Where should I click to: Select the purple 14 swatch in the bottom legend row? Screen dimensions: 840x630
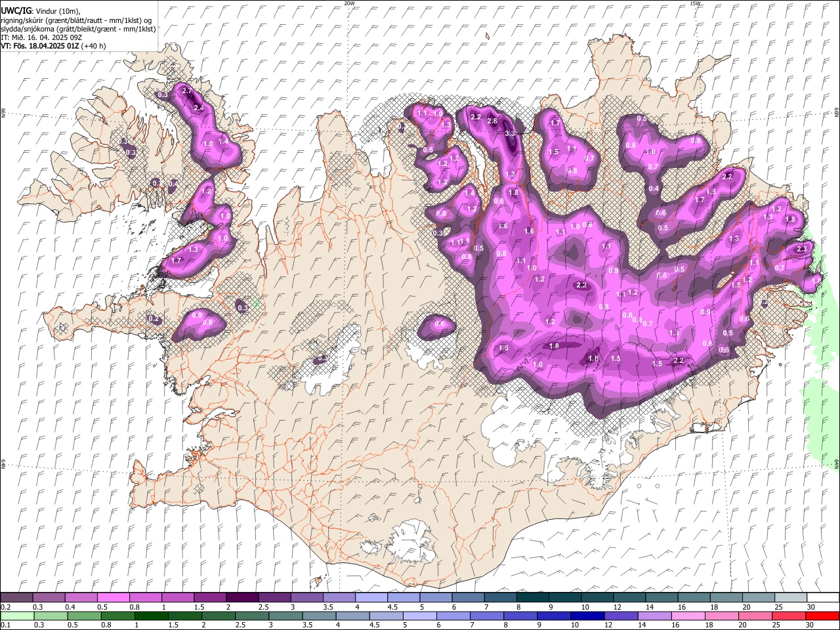point(654,616)
